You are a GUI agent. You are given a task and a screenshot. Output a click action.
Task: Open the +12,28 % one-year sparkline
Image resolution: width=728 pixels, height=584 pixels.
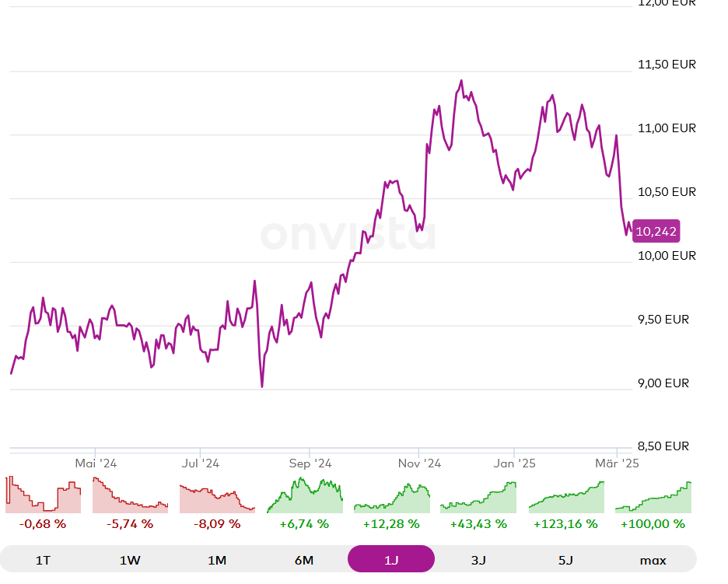tap(392, 498)
